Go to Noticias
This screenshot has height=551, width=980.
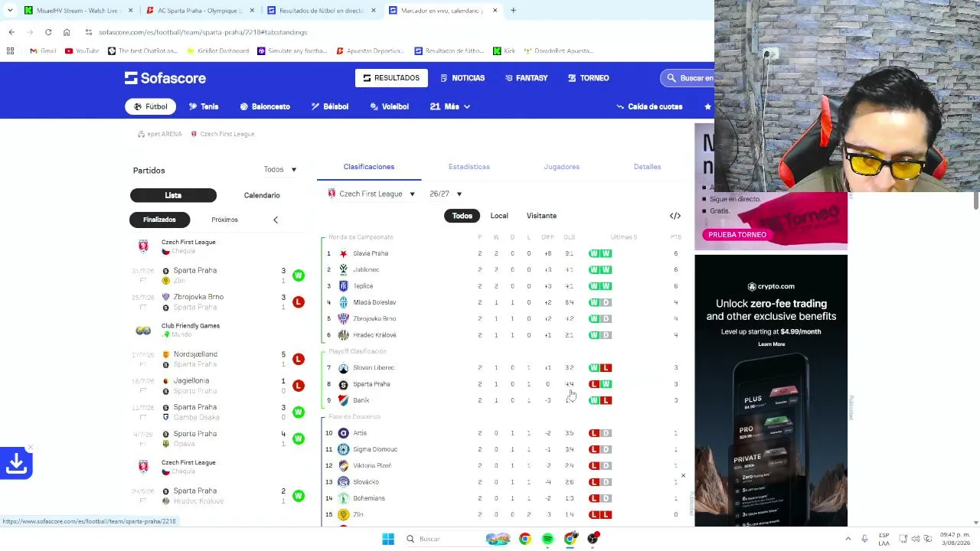pyautogui.click(x=462, y=78)
